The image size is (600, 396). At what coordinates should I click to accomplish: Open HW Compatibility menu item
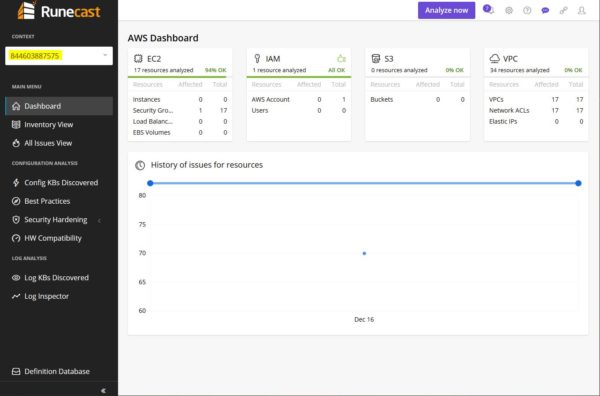click(59, 238)
